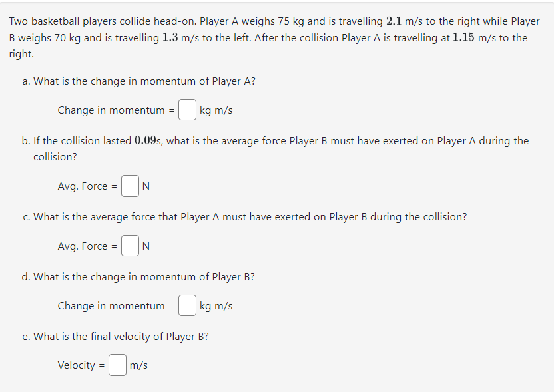Select the Avg. Force input box for part b
The height and width of the screenshot is (392, 554).
click(x=130, y=186)
